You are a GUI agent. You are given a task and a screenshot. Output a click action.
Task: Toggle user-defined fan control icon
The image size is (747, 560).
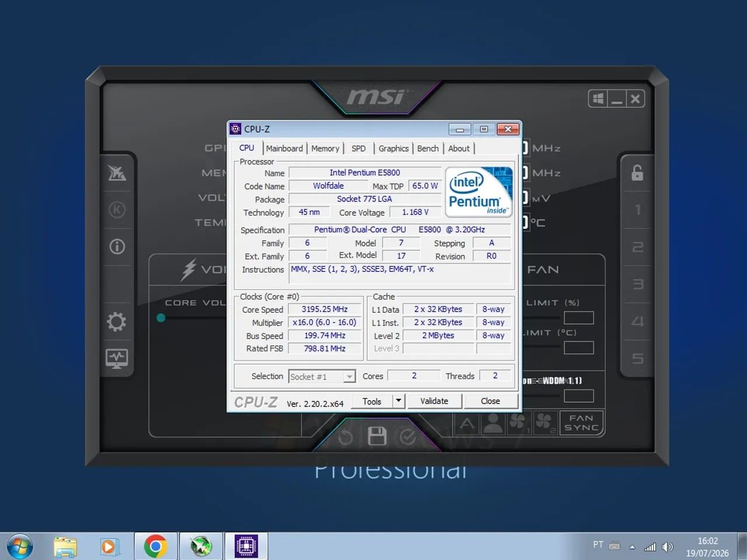pyautogui.click(x=493, y=423)
